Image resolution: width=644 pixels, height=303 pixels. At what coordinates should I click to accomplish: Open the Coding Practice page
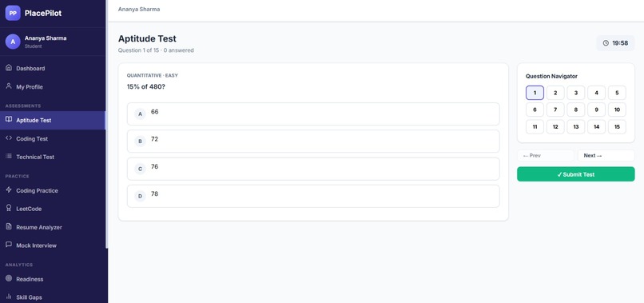pos(53,190)
